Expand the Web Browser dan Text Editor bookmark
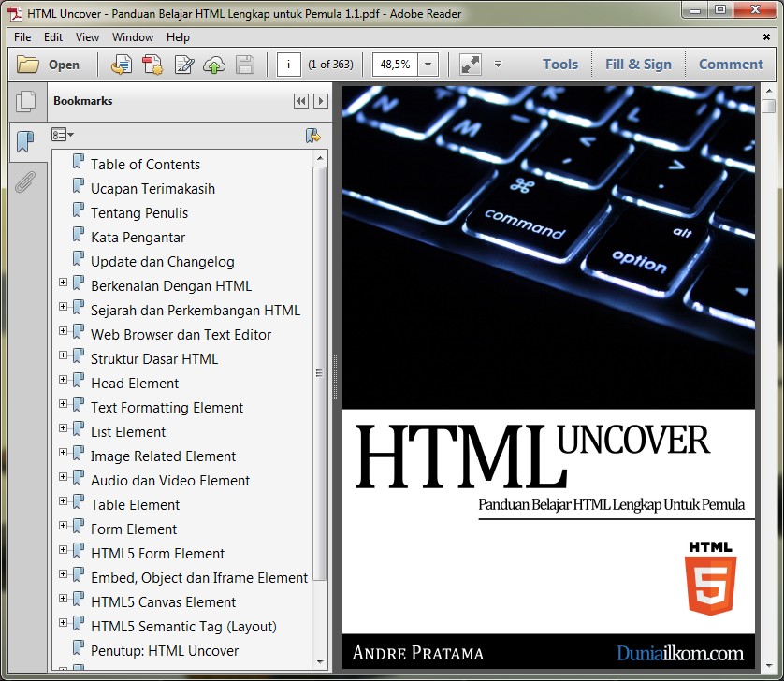Image resolution: width=784 pixels, height=681 pixels. [63, 330]
